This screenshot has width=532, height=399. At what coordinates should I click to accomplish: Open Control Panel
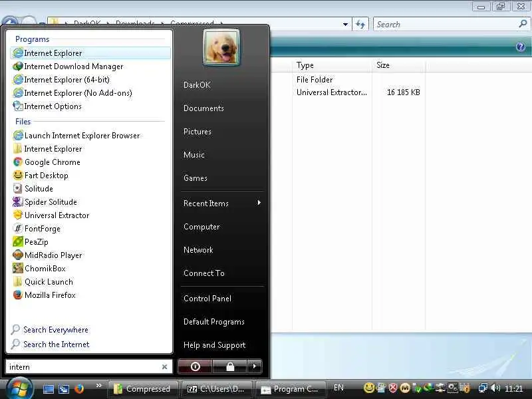tap(207, 298)
